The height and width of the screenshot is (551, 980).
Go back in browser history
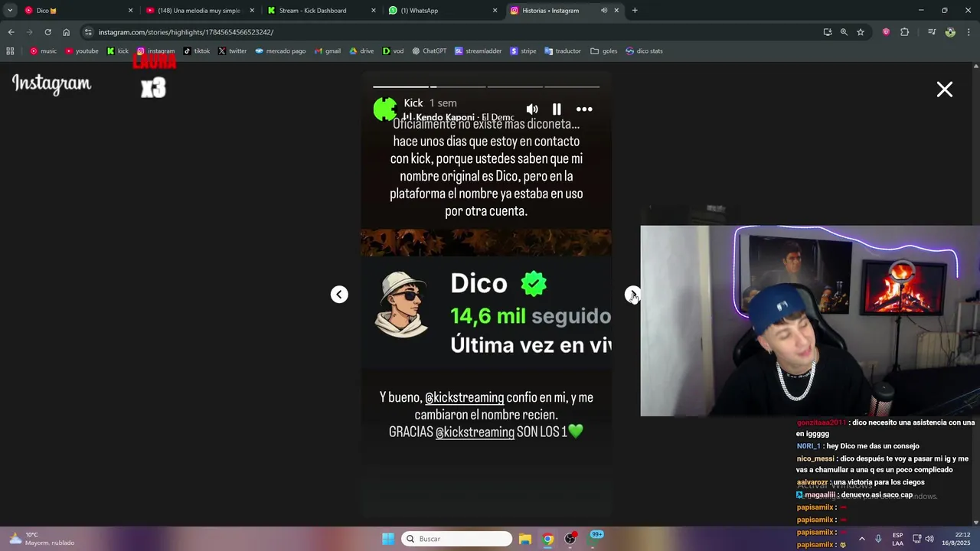tap(11, 32)
